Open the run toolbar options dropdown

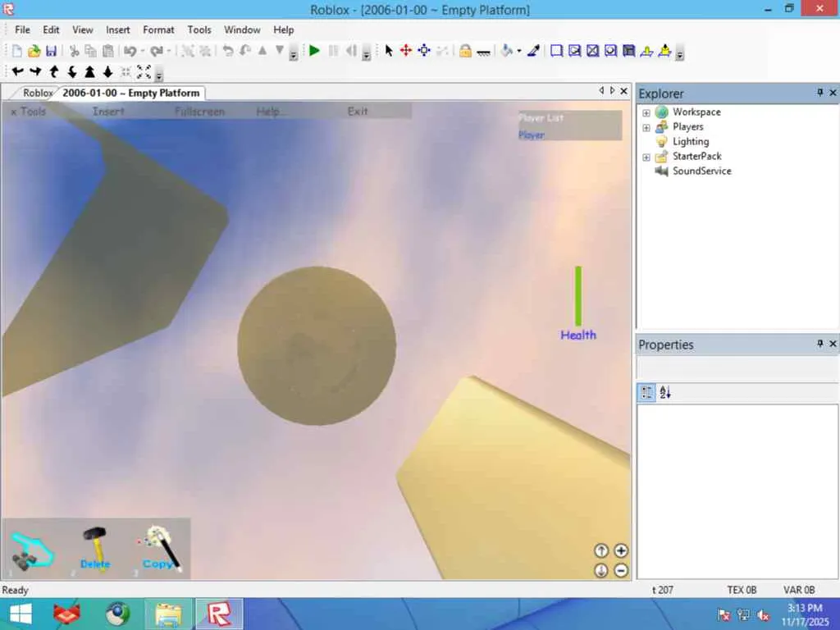[x=367, y=53]
